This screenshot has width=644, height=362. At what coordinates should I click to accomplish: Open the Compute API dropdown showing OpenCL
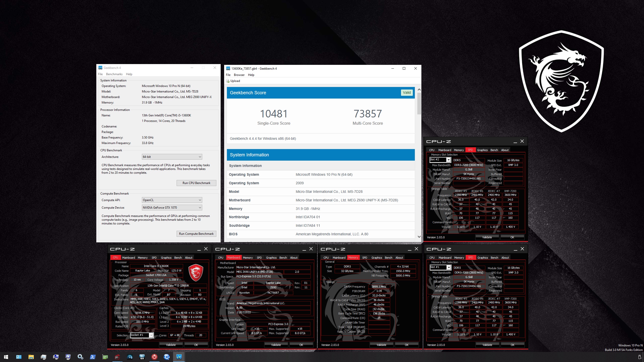tap(172, 200)
